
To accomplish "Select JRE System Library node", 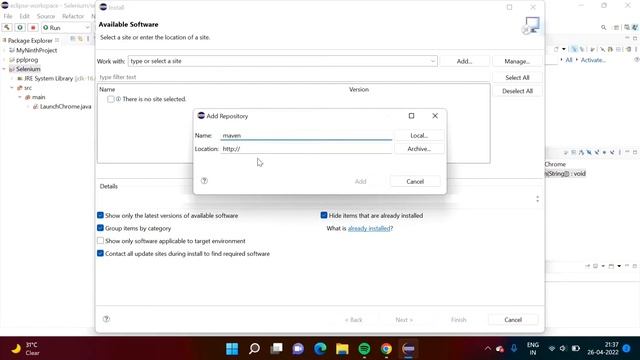I will coord(48,78).
